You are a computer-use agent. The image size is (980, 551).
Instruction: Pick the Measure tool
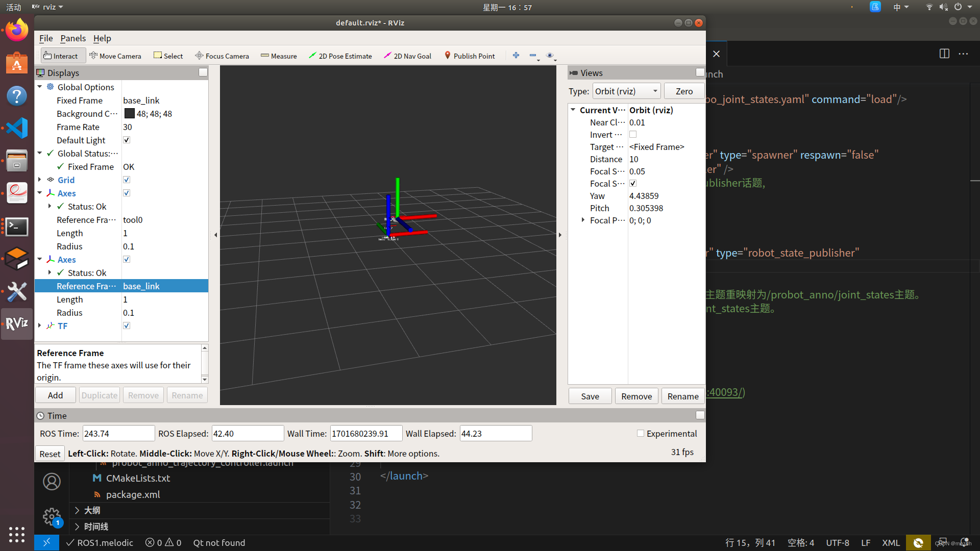coord(279,56)
